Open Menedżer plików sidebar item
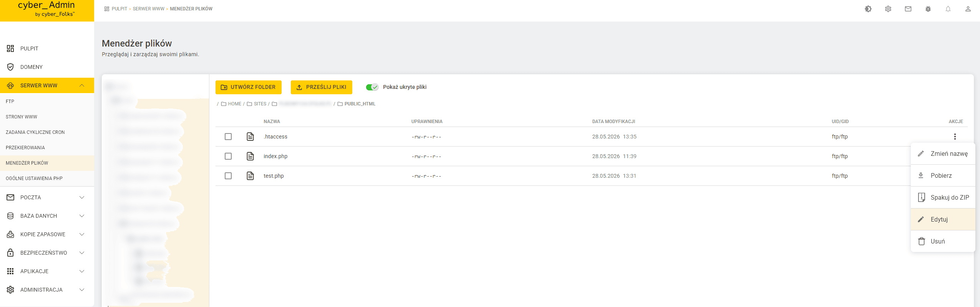This screenshot has height=307, width=980. (47, 163)
